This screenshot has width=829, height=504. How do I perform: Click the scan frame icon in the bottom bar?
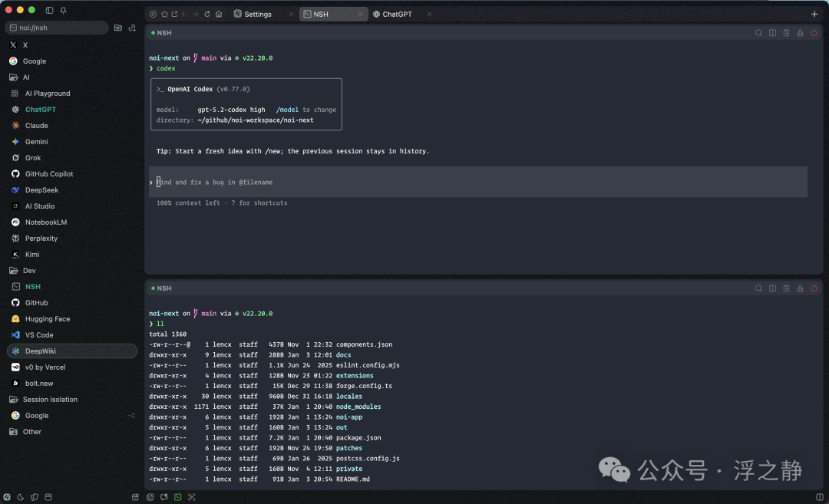click(x=191, y=497)
